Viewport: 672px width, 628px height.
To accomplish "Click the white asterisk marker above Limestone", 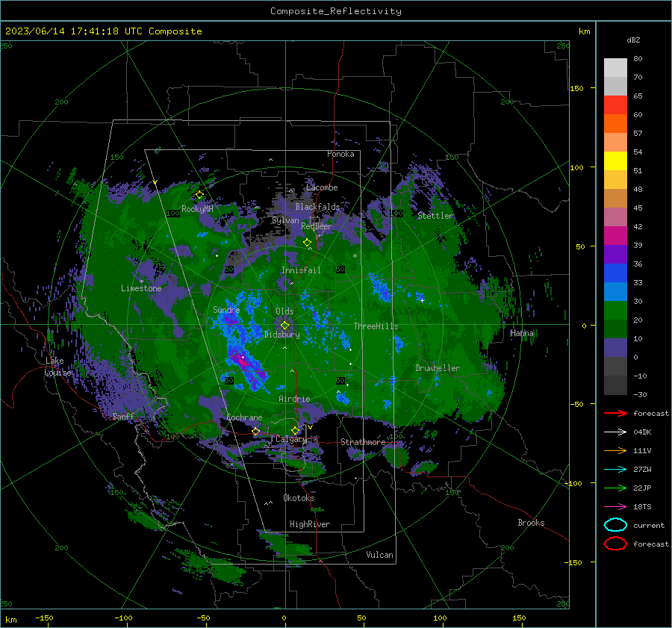I will click(141, 282).
